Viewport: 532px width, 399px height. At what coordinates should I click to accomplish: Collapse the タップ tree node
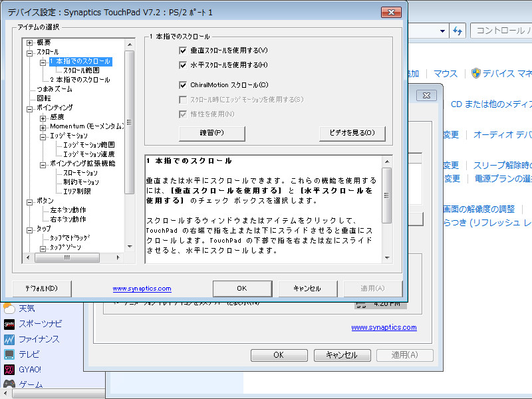(30, 230)
